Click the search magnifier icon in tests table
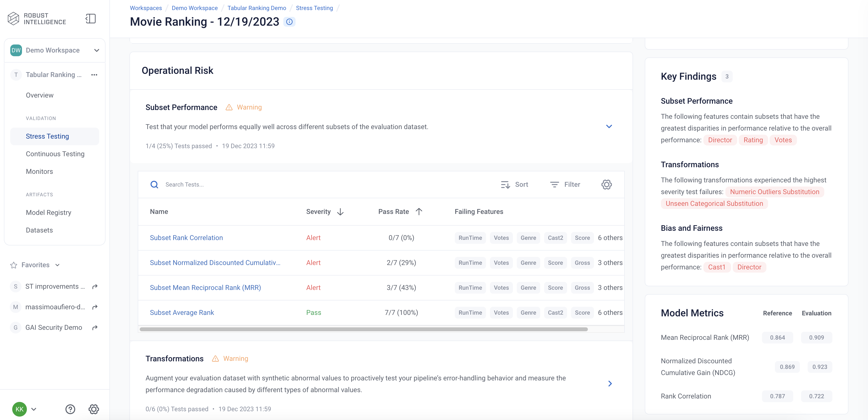Image resolution: width=868 pixels, height=420 pixels. pos(154,185)
